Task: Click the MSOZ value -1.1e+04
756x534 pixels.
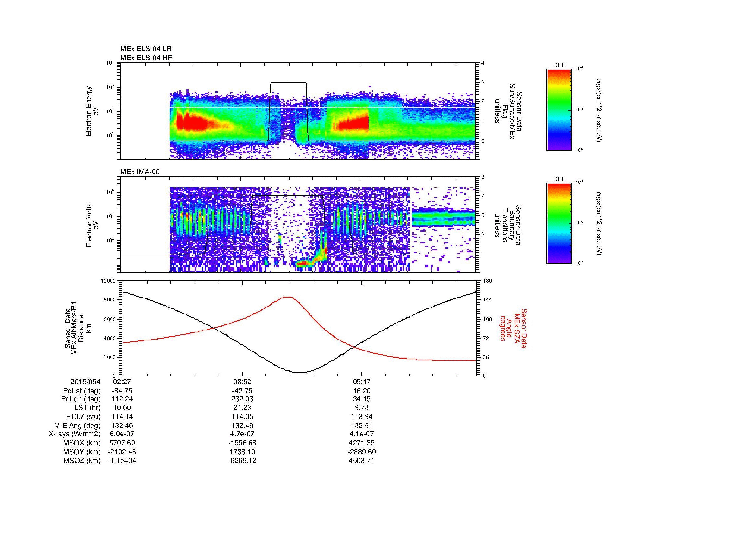Action: pos(122,461)
